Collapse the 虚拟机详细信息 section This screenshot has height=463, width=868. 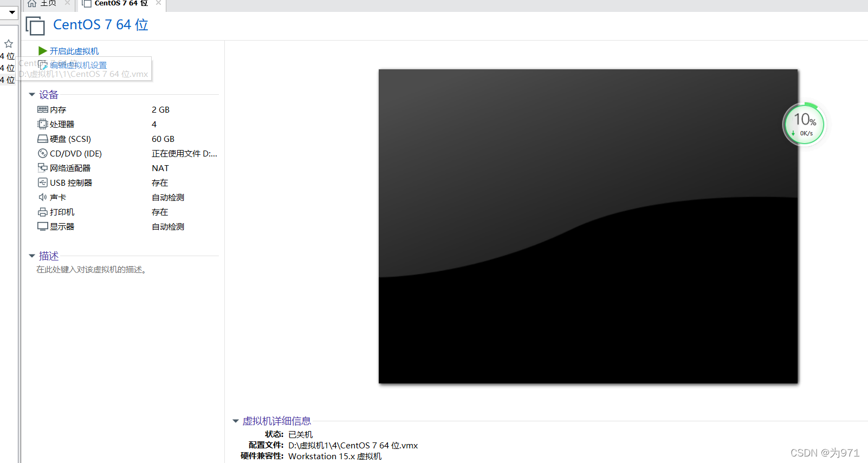point(236,421)
